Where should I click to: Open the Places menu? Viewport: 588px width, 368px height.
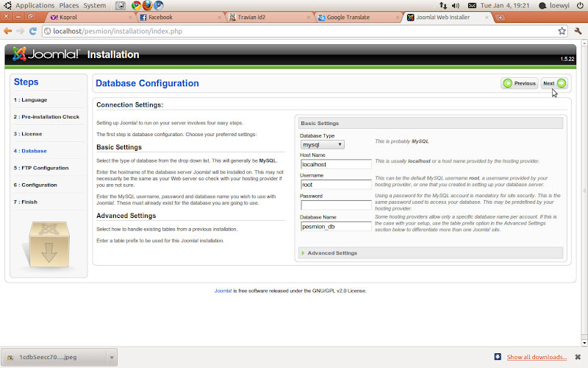[x=69, y=5]
